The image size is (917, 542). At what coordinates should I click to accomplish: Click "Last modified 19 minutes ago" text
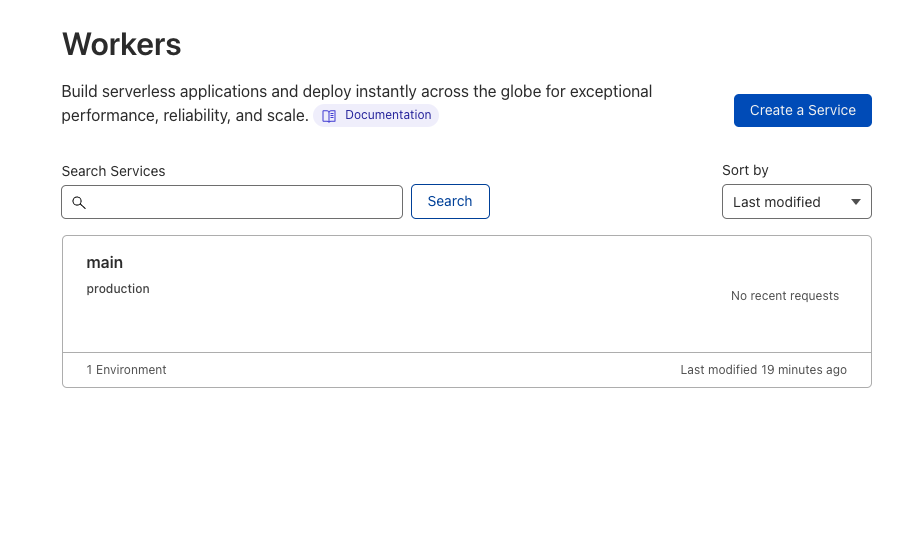pyautogui.click(x=763, y=370)
